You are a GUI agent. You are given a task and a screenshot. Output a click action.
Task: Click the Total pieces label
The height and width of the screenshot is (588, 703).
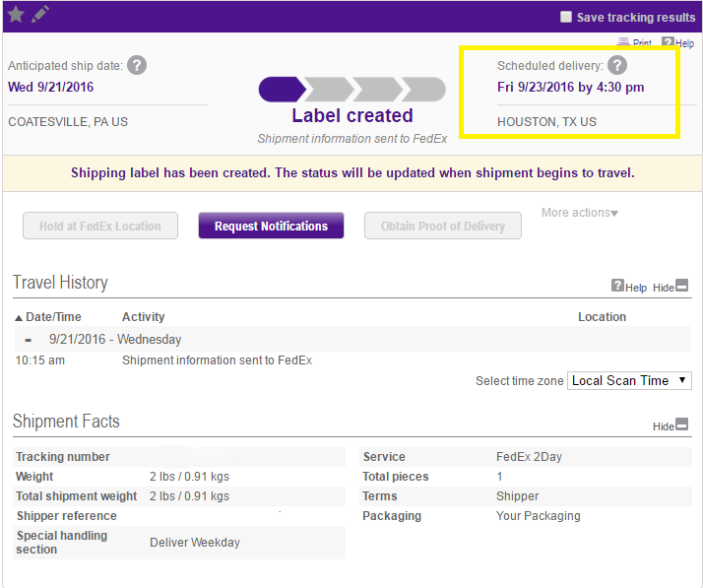396,477
